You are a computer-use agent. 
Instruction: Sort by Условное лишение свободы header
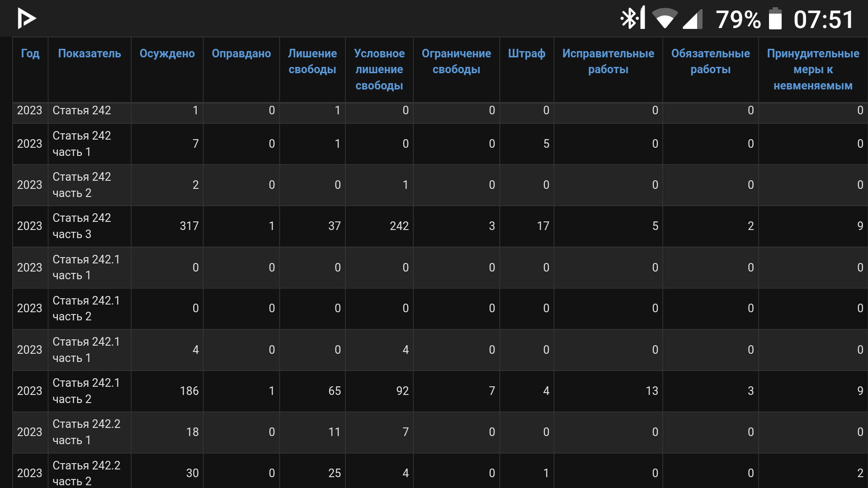pos(379,69)
